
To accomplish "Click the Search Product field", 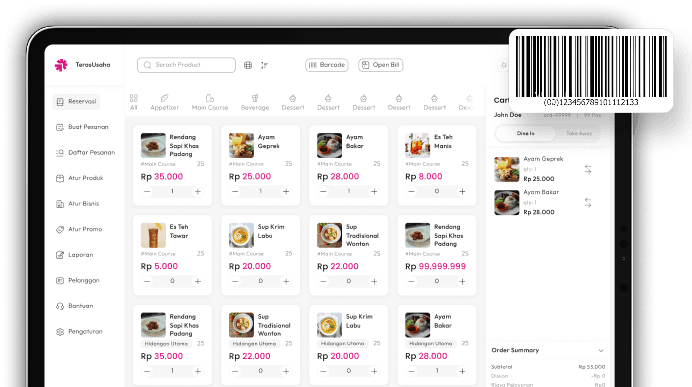I will [x=186, y=65].
